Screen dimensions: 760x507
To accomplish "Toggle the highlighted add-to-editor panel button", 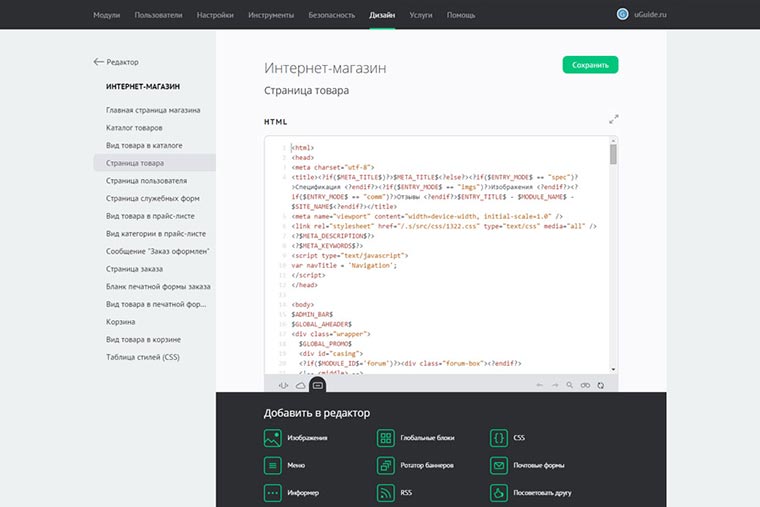I will coord(318,385).
